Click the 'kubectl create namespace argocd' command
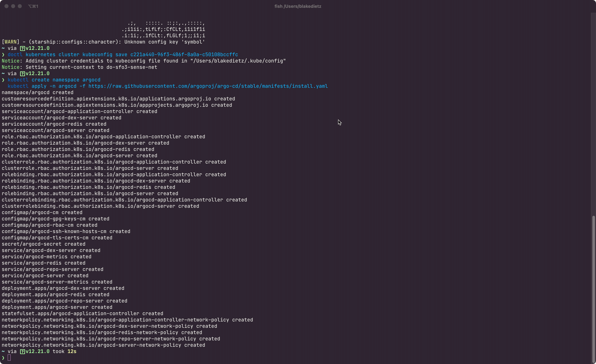 click(54, 80)
